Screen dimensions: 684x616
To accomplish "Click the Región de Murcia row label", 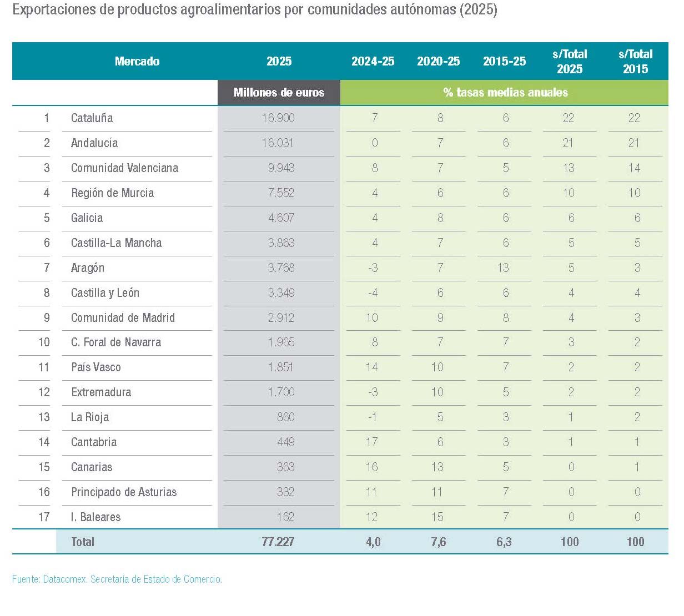I will pos(112,193).
